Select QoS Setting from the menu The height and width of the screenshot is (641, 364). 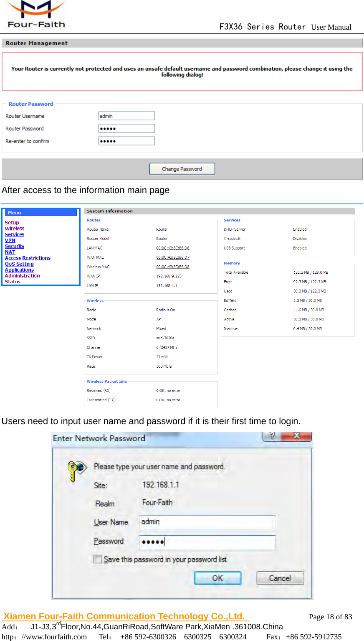coord(19,264)
